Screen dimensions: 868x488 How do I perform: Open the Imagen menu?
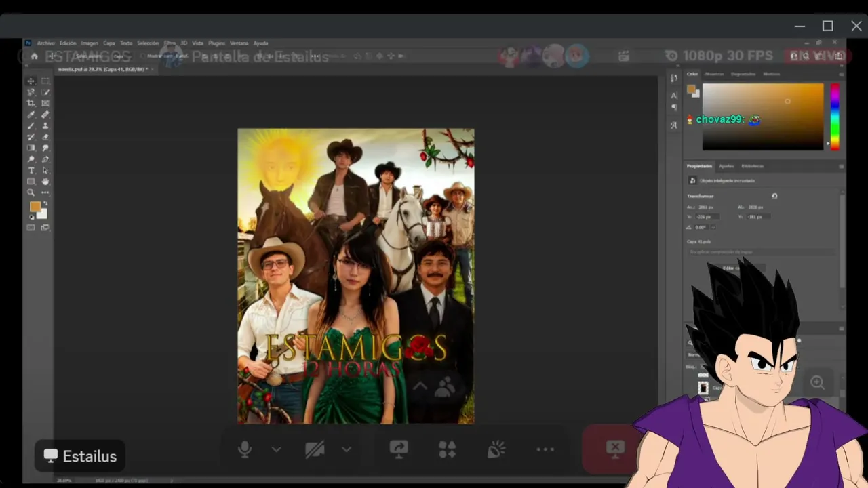(90, 43)
